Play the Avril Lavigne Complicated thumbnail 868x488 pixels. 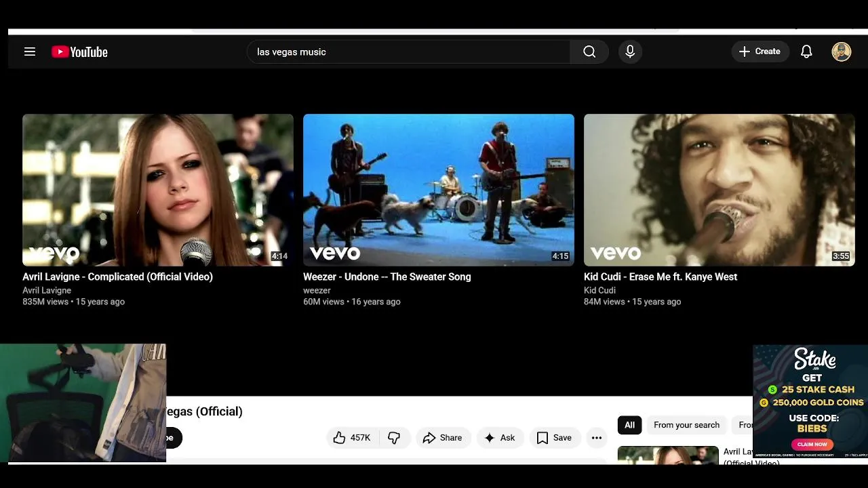point(158,190)
